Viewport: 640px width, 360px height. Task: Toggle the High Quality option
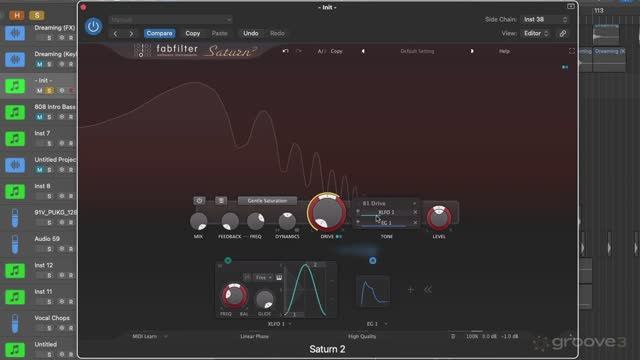[x=362, y=337]
